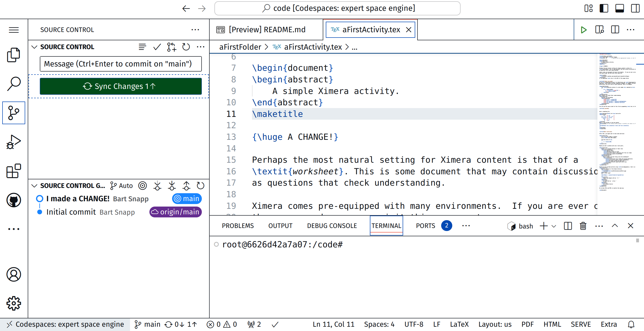The width and height of the screenshot is (644, 331).
Task: Switch to the PROBLEMS panel tab
Action: coord(238,226)
